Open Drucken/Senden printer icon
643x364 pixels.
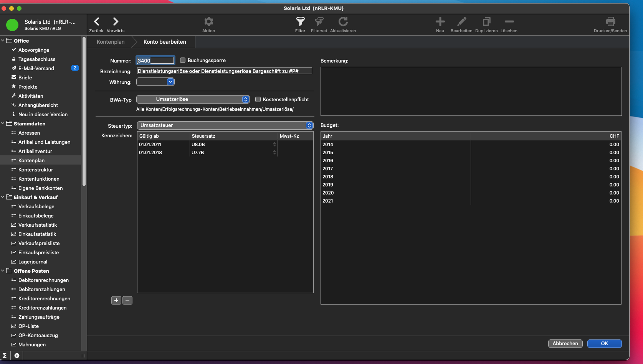point(610,22)
